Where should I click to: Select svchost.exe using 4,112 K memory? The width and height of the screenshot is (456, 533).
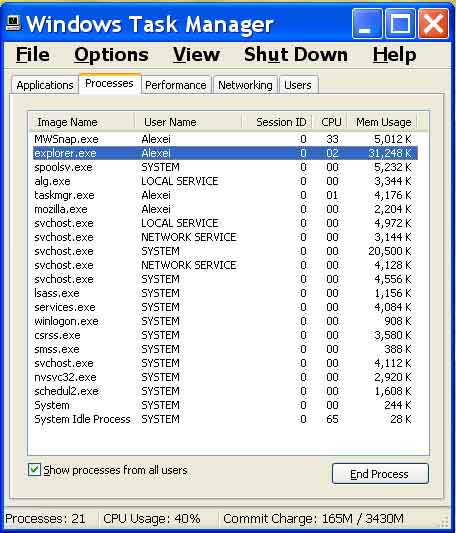pyautogui.click(x=225, y=363)
